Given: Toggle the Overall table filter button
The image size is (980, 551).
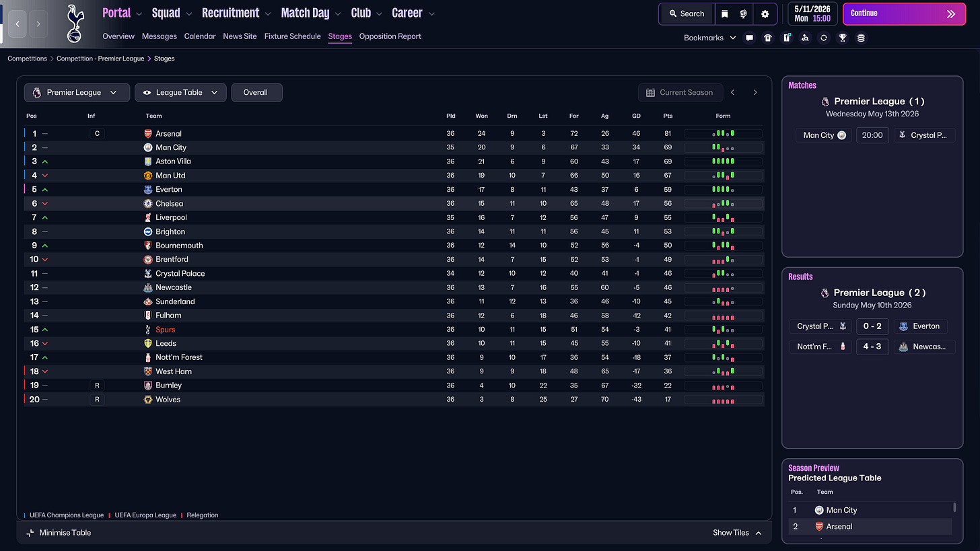Looking at the screenshot, I should [256, 93].
